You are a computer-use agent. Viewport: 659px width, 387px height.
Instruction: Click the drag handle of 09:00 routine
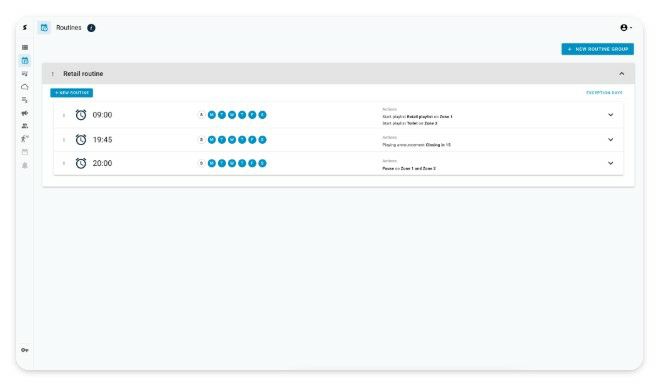coord(64,115)
